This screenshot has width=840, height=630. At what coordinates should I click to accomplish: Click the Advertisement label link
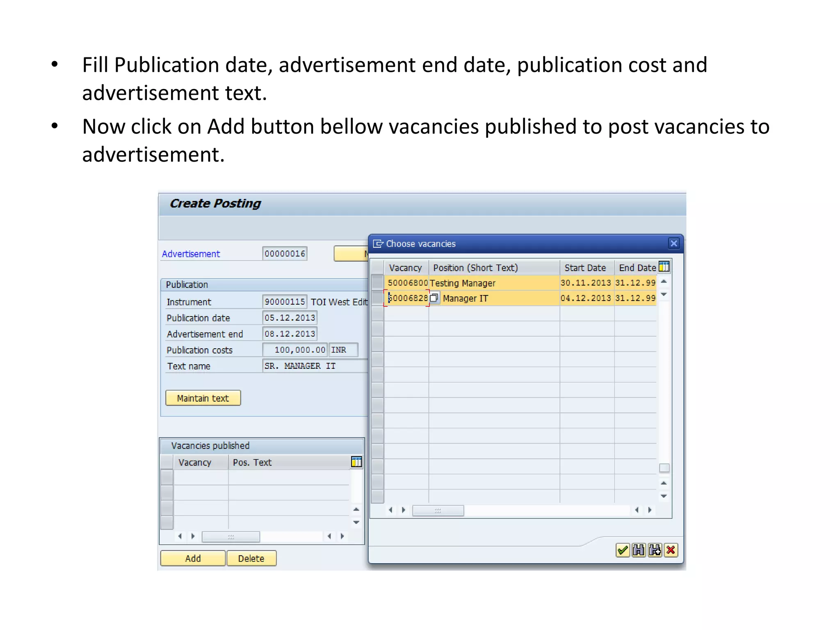point(191,254)
